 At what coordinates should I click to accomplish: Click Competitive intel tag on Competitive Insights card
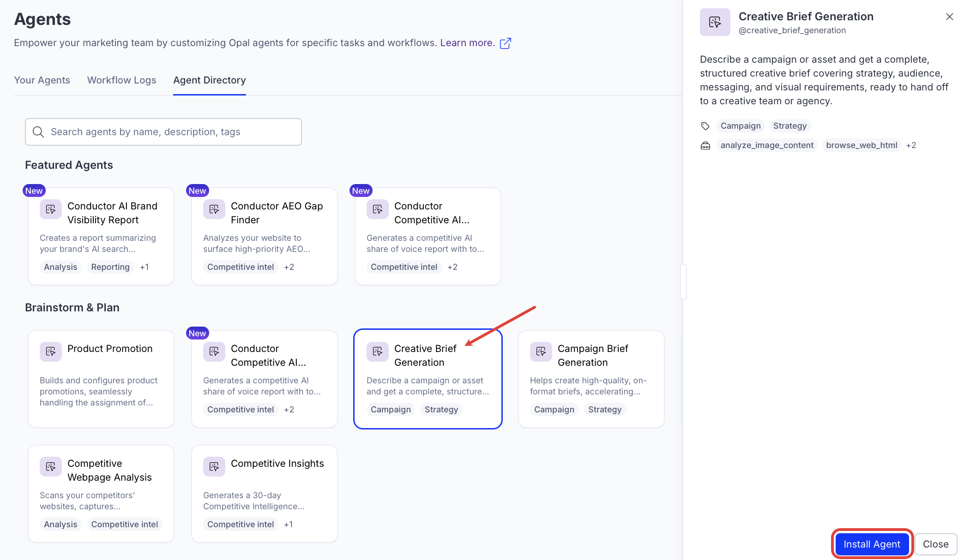[241, 524]
